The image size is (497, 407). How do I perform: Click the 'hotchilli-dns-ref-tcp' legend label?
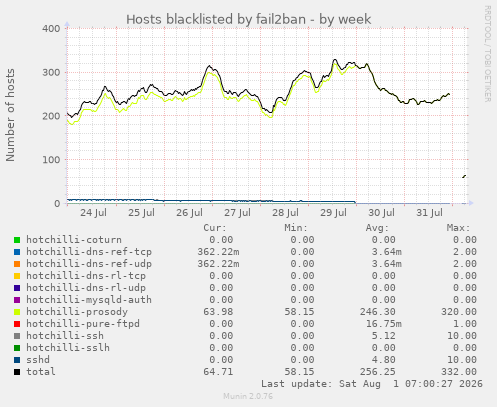click(x=89, y=252)
